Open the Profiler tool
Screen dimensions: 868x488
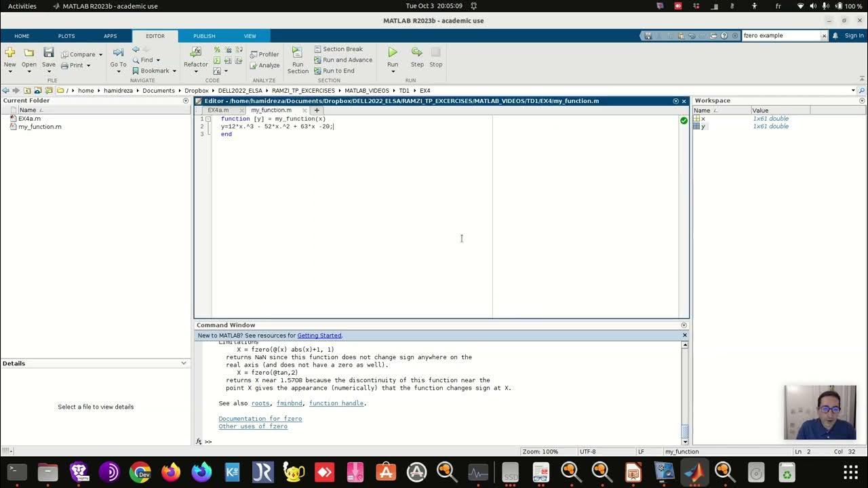click(x=264, y=54)
